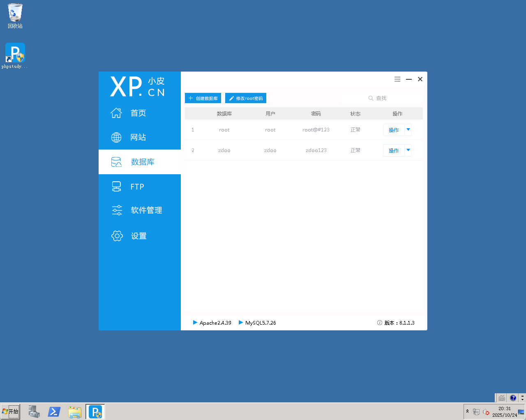Click the 用户 column header
526x420 pixels.
tap(270, 114)
